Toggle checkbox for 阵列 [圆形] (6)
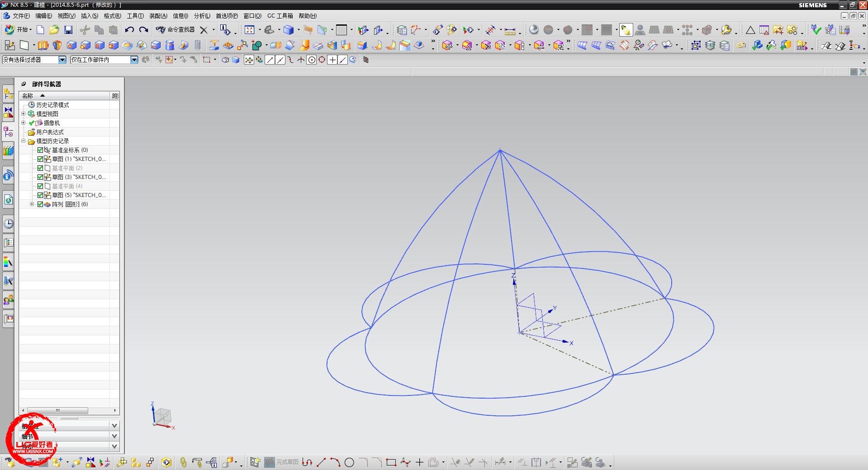 (40, 204)
